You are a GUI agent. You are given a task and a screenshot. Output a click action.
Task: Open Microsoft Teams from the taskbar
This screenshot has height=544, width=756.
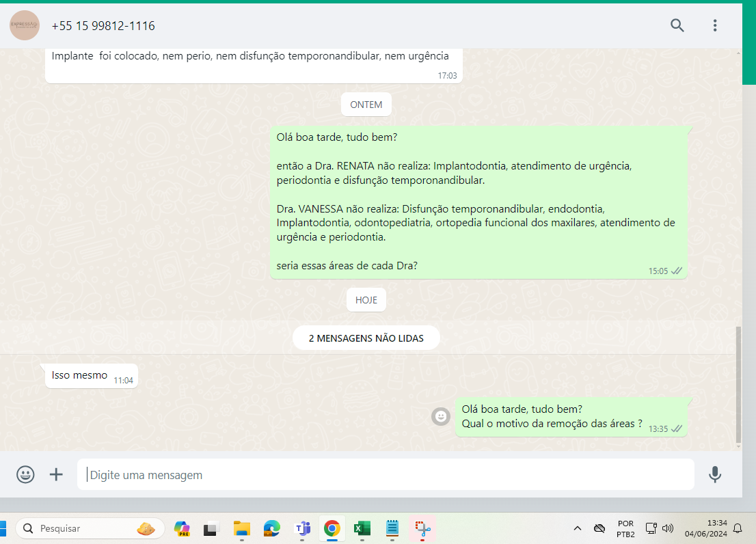(302, 528)
